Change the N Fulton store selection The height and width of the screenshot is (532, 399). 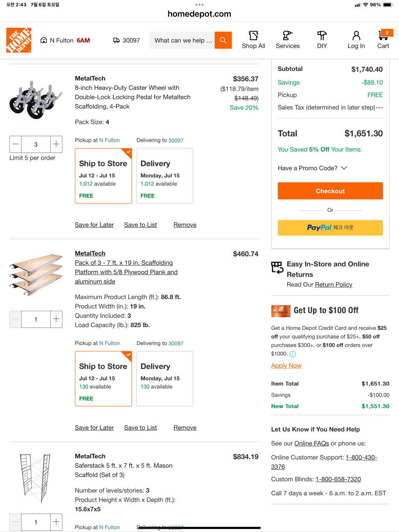pos(65,41)
